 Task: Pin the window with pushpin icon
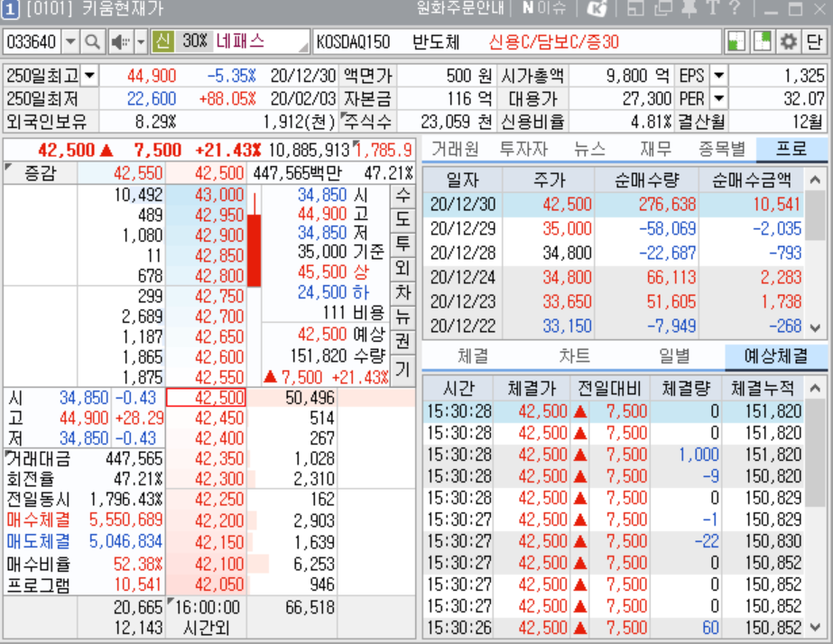(689, 8)
